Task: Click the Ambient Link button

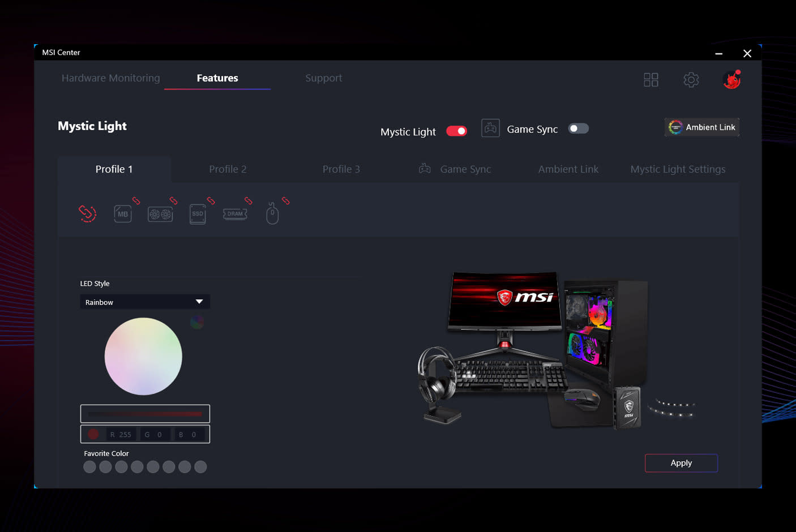Action: [702, 127]
